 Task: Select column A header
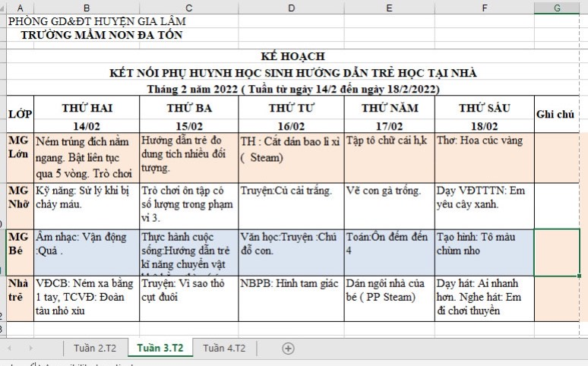[x=20, y=7]
